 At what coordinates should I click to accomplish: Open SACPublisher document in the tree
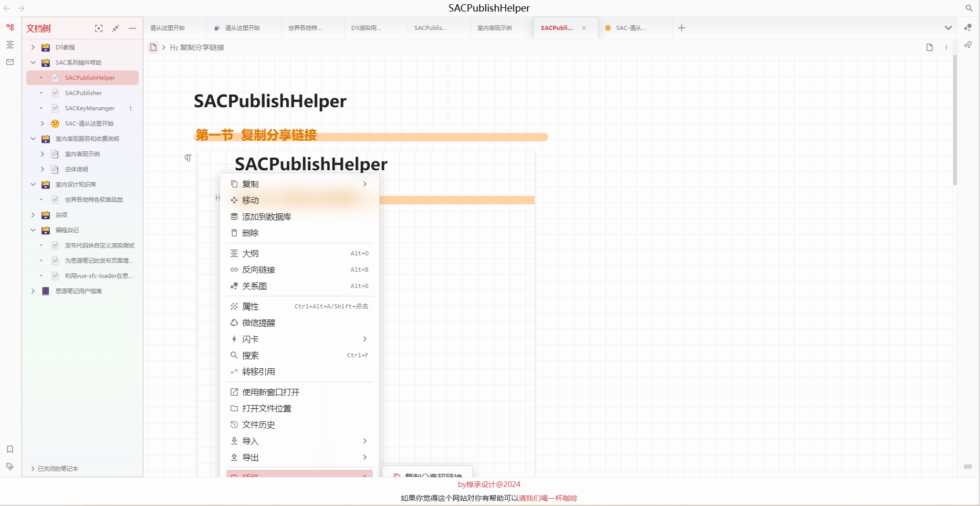pyautogui.click(x=82, y=93)
